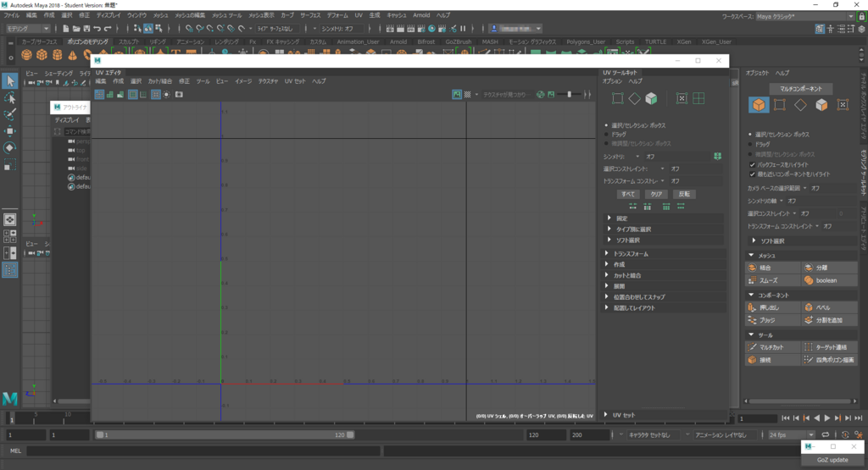Viewport: 868px width, 470px height.
Task: Click the symmetry icon beside シンメトリ field
Action: pyautogui.click(x=717, y=157)
